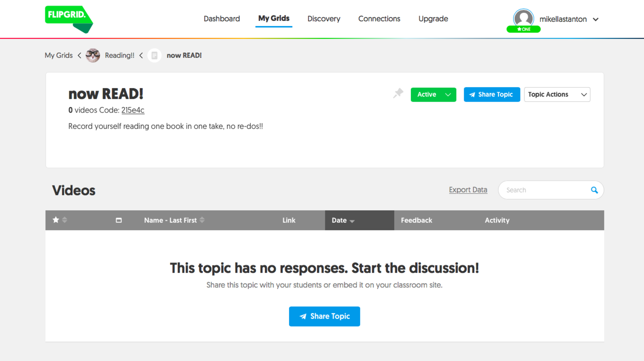Go to the Dashboard tab
This screenshot has width=644, height=361.
click(x=222, y=19)
